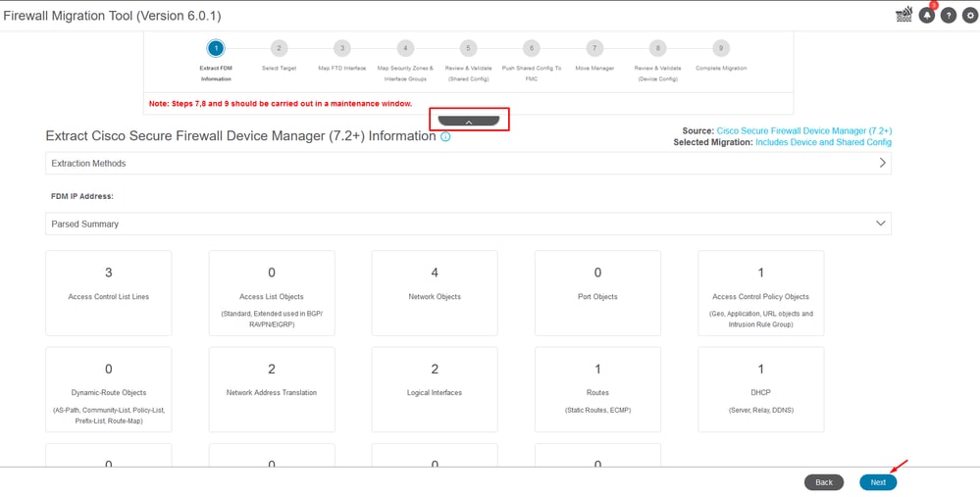Click the Next button
The image size is (980, 497).
878,482
